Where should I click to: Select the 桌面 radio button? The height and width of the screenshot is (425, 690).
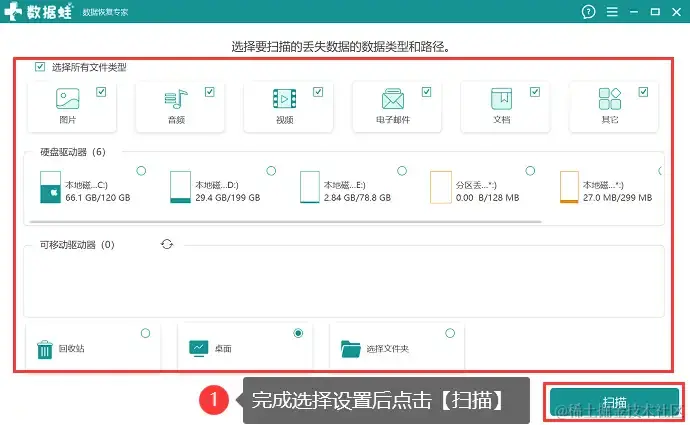pyautogui.click(x=298, y=333)
